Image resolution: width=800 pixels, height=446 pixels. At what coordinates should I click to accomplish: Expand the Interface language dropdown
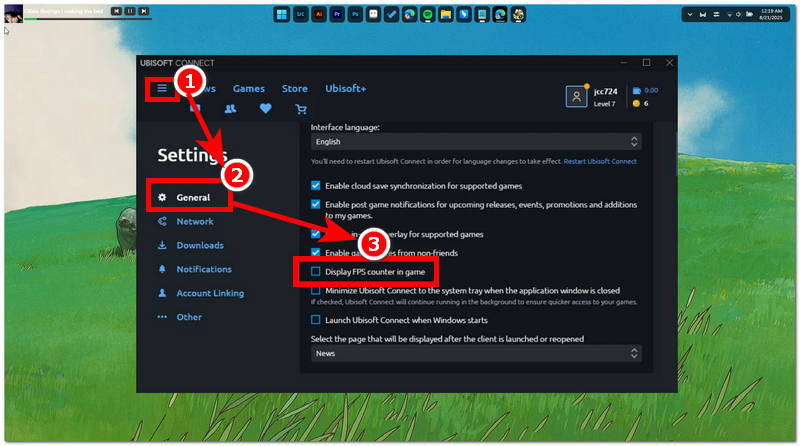(x=475, y=142)
